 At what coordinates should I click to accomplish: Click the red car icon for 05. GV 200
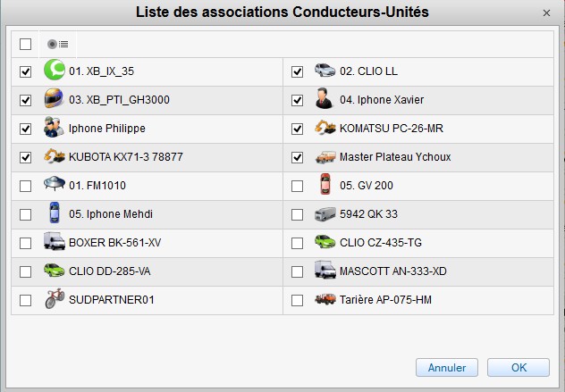pos(325,184)
